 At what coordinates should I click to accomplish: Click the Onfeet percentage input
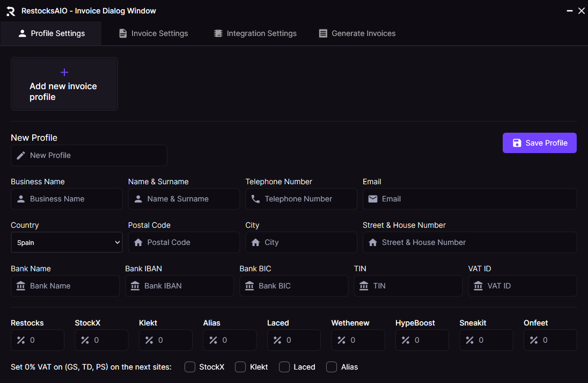coord(550,340)
